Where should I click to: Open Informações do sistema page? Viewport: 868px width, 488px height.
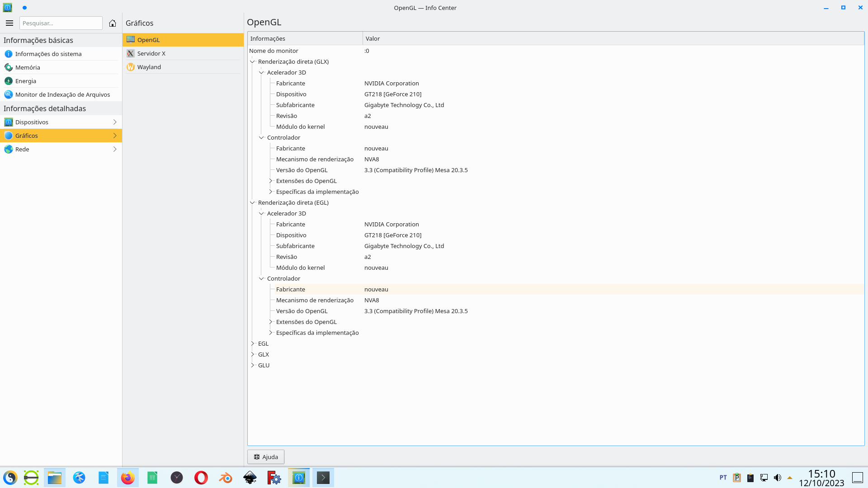tap(61, 54)
